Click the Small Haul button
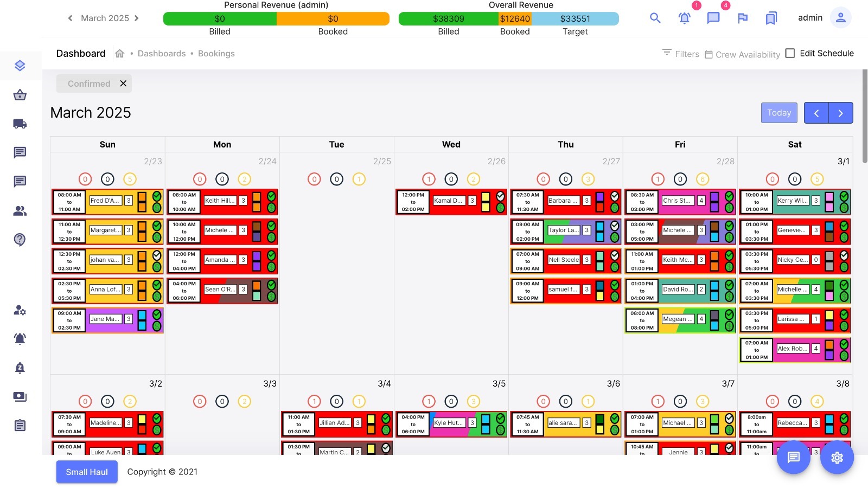868x488 pixels. tap(87, 472)
